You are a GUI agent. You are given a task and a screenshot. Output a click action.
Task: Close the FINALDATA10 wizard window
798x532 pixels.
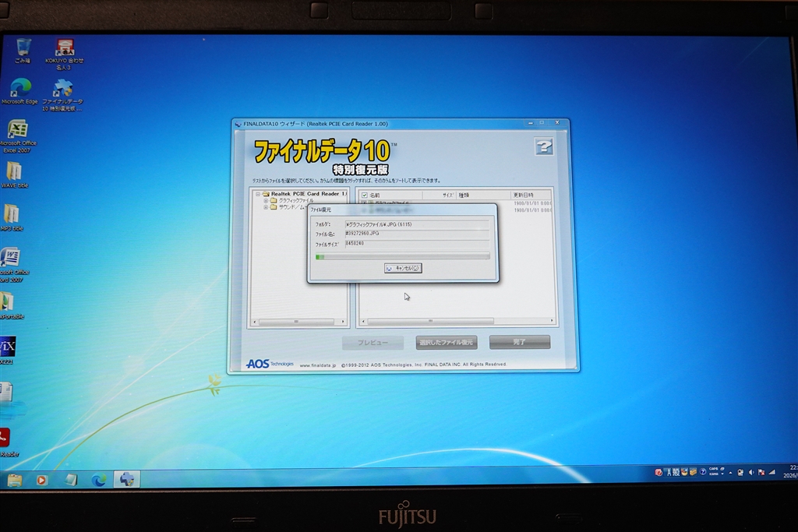[557, 122]
